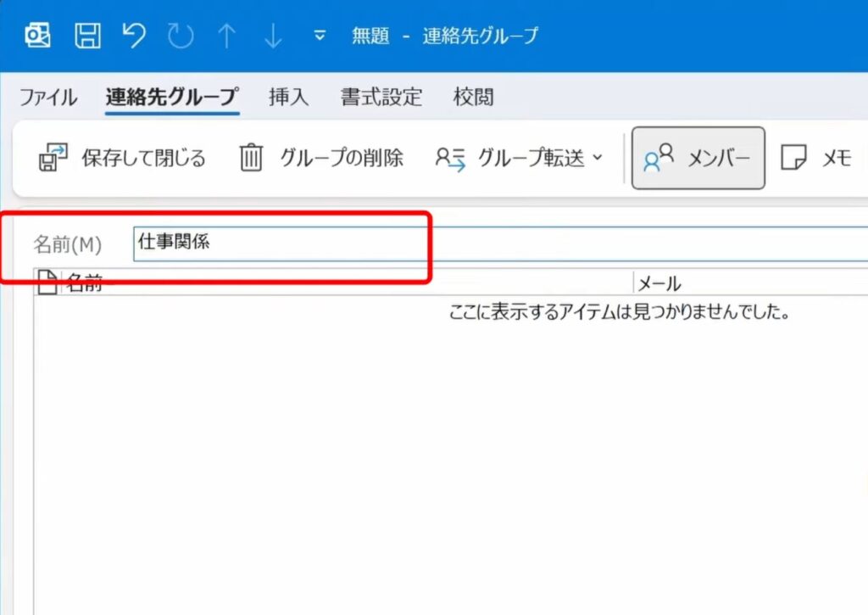Click the Redo icon
Viewport: 868px width, 615px height.
[181, 36]
